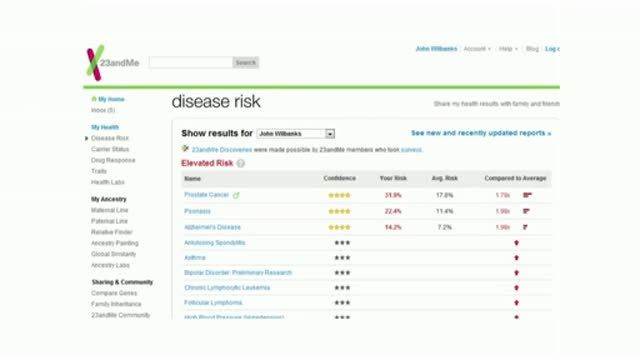Go to My Home in the sidebar
The height and width of the screenshot is (360, 640).
coord(111,99)
